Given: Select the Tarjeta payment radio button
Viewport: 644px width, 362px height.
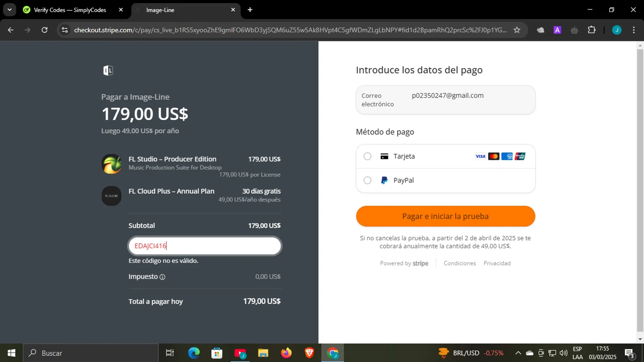Looking at the screenshot, I should click(x=368, y=156).
